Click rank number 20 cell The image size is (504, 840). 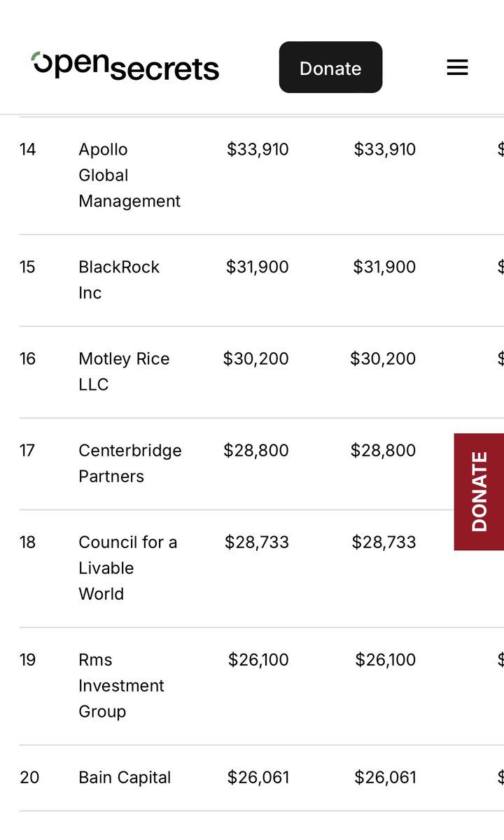29,777
